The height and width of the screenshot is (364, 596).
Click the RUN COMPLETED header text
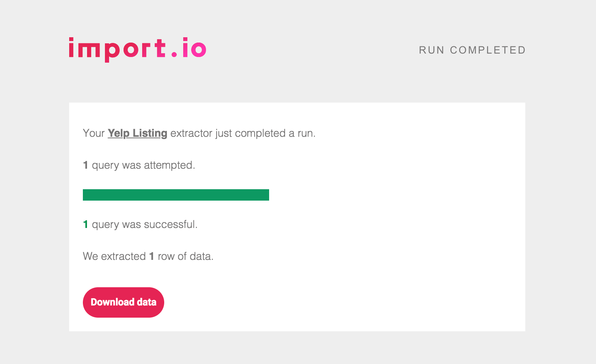click(x=472, y=50)
